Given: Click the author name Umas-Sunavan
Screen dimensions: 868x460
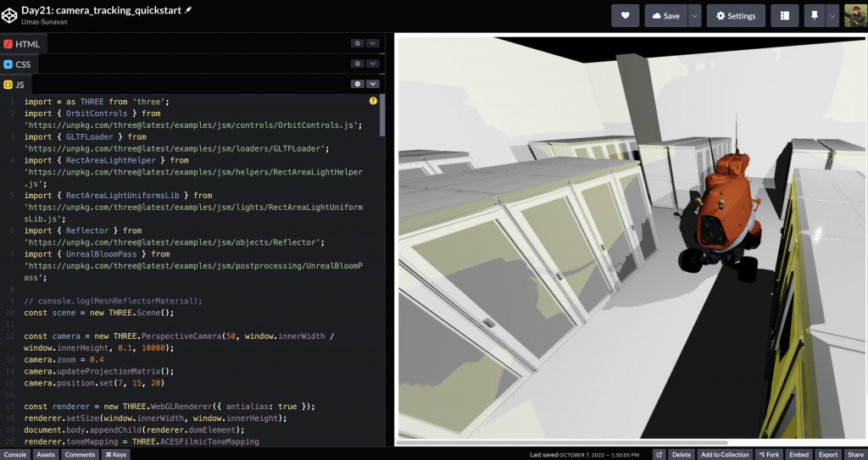Looking at the screenshot, I should click(46, 21).
